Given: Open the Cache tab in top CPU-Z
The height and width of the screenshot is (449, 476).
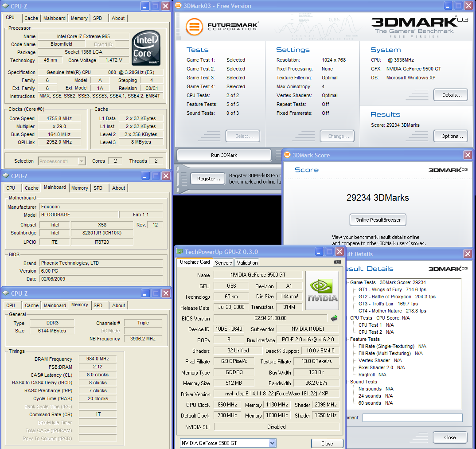Looking at the screenshot, I should 31,18.
